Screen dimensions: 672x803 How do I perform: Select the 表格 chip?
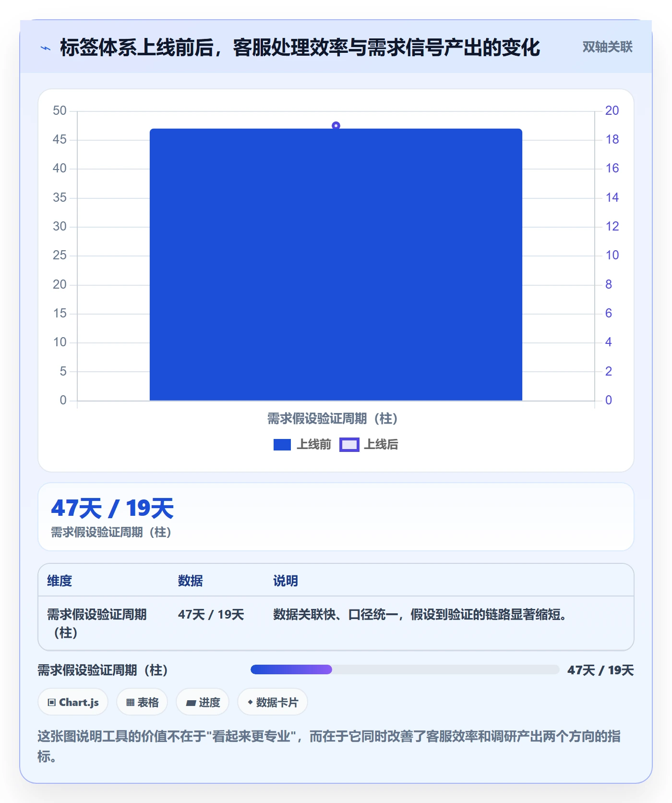click(x=142, y=702)
